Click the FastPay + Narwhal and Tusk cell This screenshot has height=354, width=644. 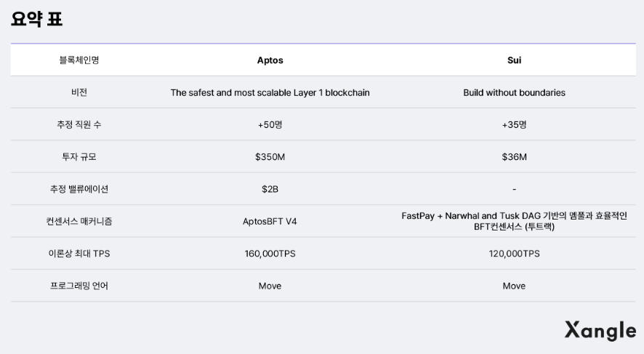tap(514, 222)
